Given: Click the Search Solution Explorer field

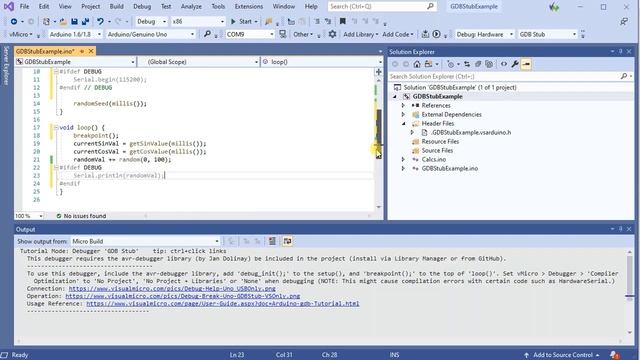Looking at the screenshot, I should (x=510, y=76).
